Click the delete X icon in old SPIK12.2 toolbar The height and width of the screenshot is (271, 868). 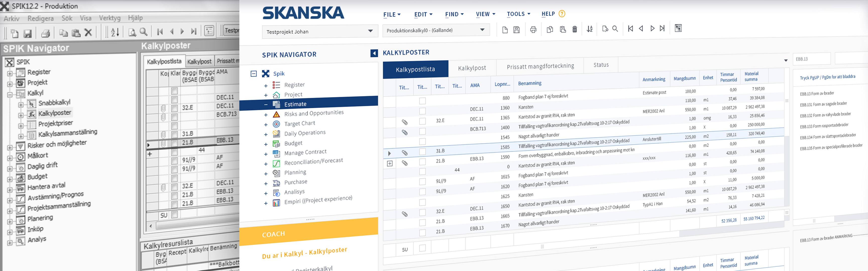pyautogui.click(x=88, y=32)
